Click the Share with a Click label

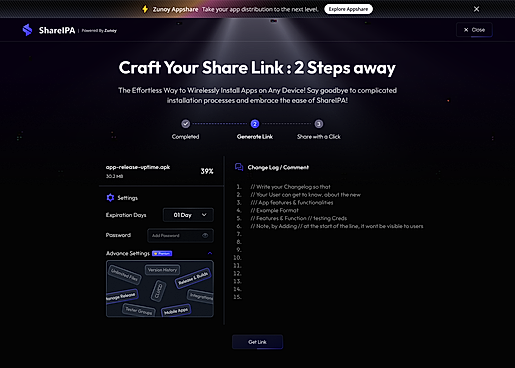coord(319,137)
